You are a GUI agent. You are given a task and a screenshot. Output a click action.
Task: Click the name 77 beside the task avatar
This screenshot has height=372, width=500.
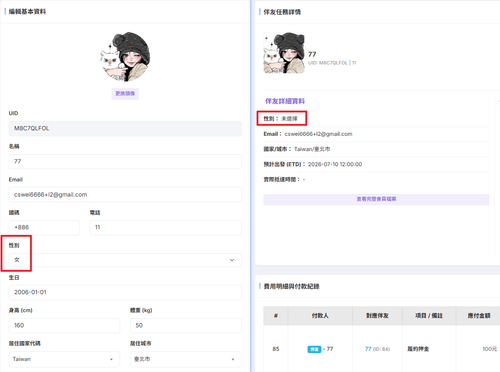point(312,54)
